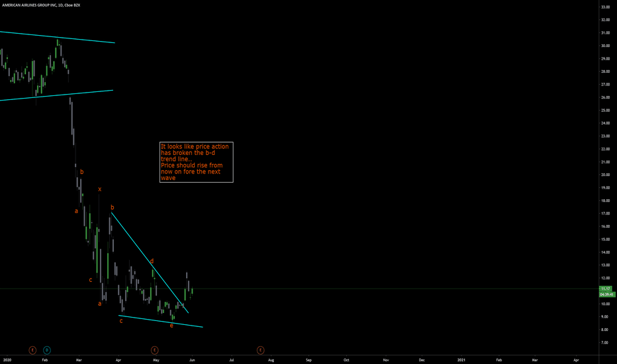The width and height of the screenshot is (617, 364).
Task: Select the orange 'e' wave label
Action: click(x=171, y=326)
